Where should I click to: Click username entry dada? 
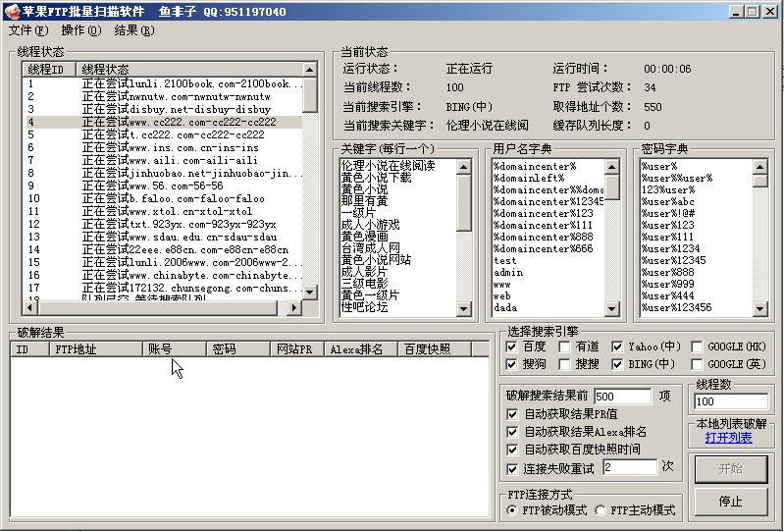[x=505, y=307]
